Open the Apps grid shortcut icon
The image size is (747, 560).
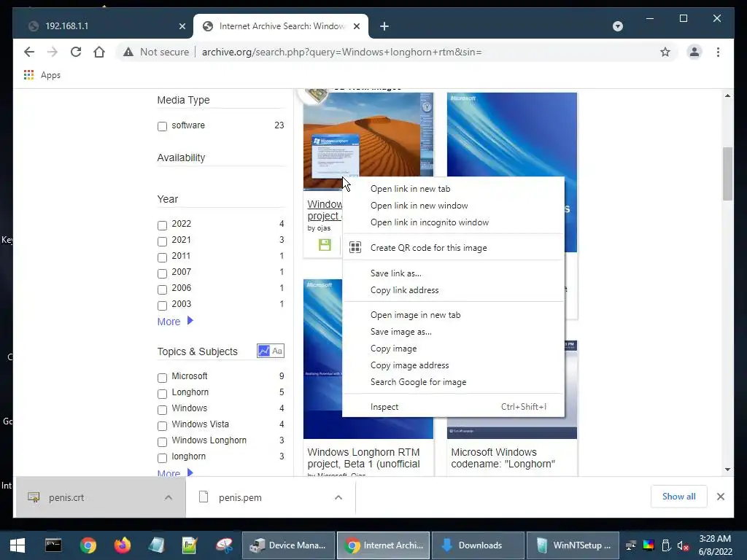tap(28, 75)
